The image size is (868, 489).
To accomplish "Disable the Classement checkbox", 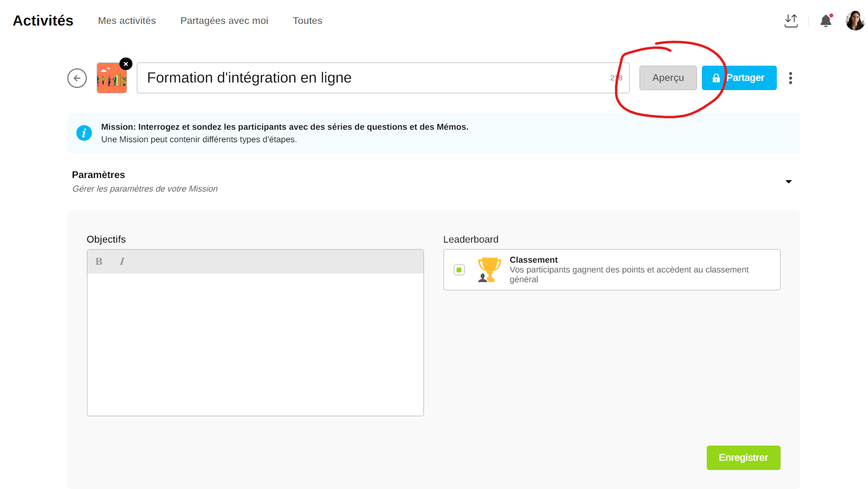I will (459, 270).
